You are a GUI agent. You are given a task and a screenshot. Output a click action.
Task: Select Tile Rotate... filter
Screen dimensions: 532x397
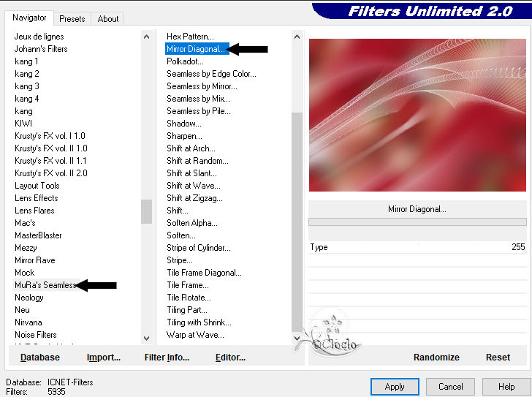pos(189,298)
